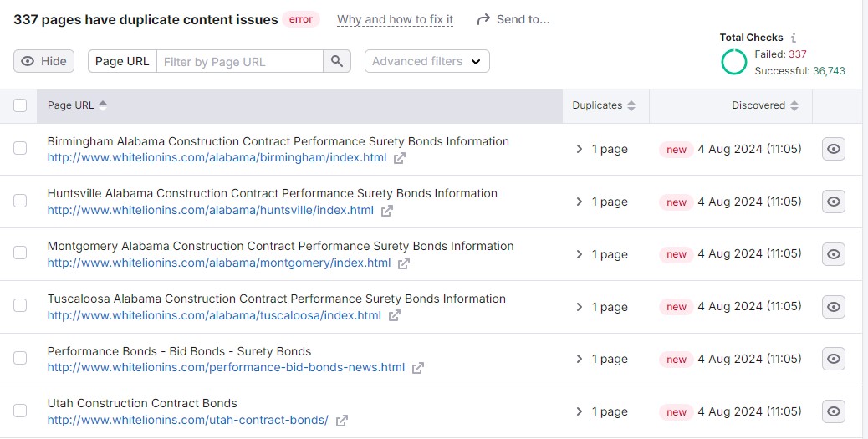Click eye icon for Birmingham Alabama row
This screenshot has height=439, width=868.
click(x=833, y=150)
